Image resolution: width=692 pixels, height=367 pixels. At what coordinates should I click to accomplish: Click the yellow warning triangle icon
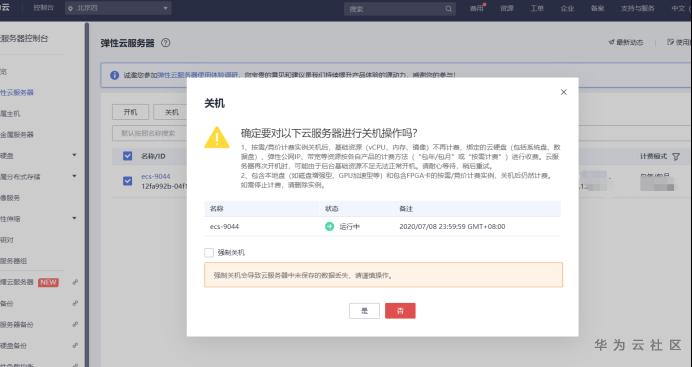217,138
